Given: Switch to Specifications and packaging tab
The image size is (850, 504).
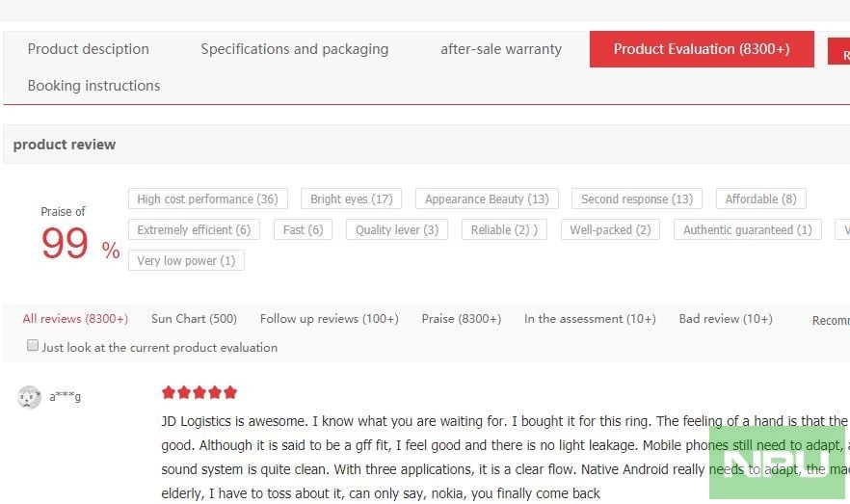Looking at the screenshot, I should pos(294,49).
